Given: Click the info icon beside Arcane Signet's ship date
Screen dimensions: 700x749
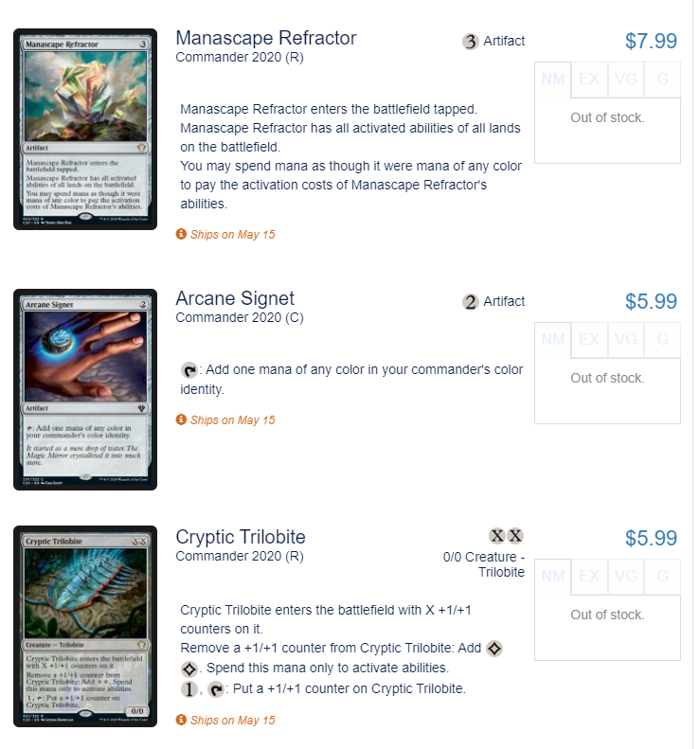Looking at the screenshot, I should coord(181,419).
